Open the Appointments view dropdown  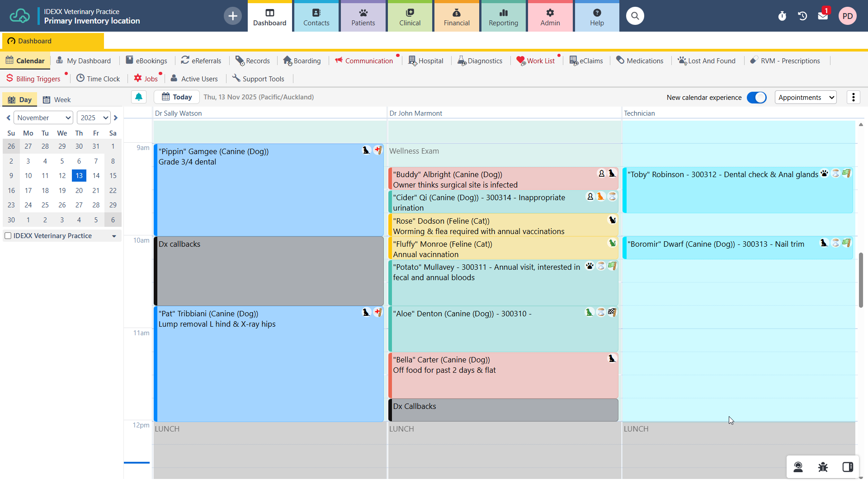pos(806,97)
